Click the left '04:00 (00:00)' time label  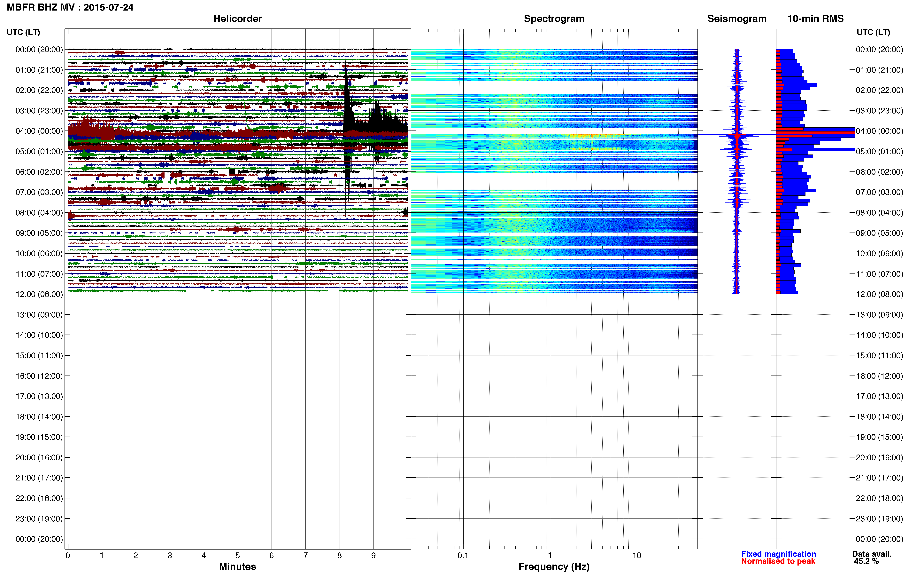coord(39,131)
